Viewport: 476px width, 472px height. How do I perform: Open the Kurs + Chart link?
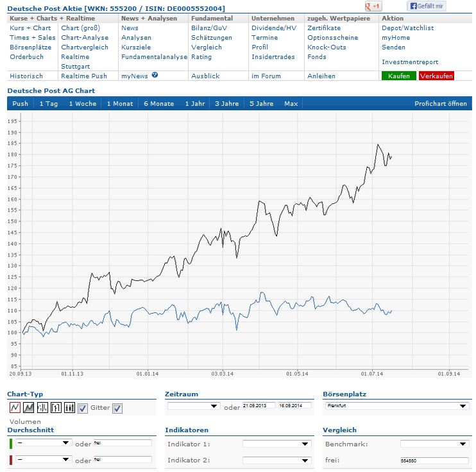click(x=30, y=28)
